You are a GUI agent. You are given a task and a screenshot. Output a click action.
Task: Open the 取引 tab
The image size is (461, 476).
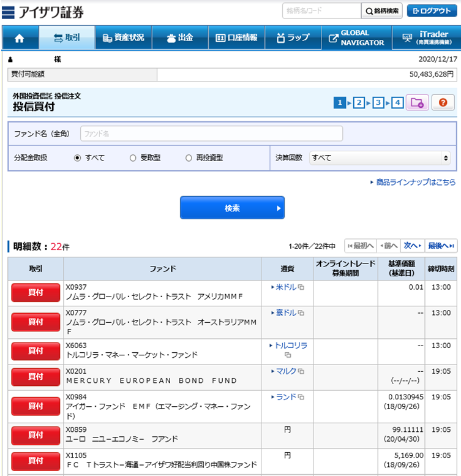point(67,37)
